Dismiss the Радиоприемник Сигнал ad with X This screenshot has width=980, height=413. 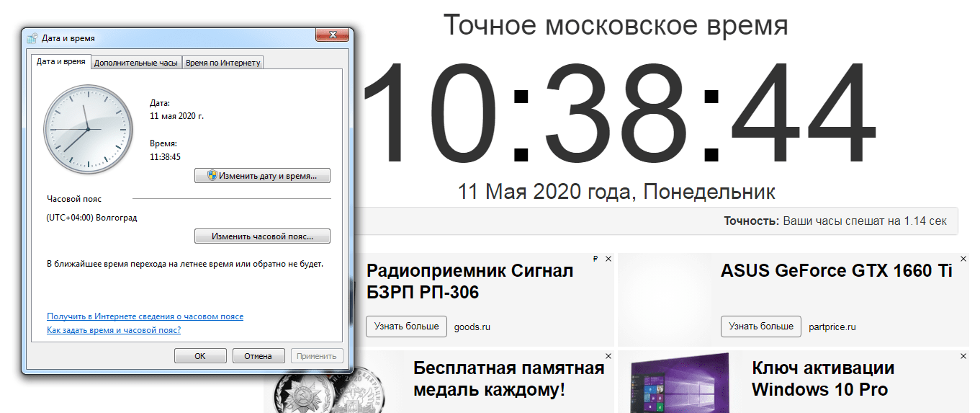[x=608, y=259]
